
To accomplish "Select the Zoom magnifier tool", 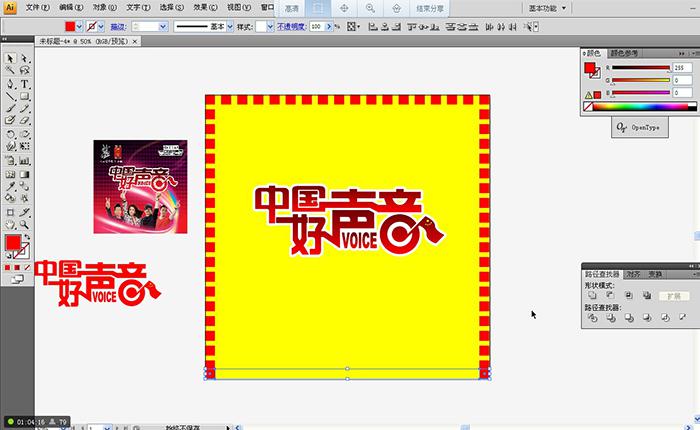I will click(x=25, y=225).
